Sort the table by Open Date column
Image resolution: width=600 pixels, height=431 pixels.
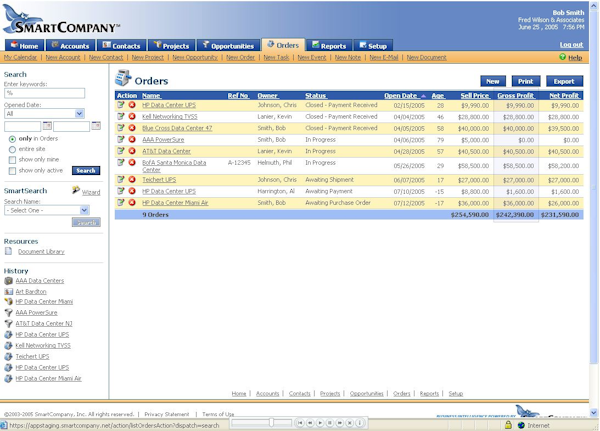(401, 96)
